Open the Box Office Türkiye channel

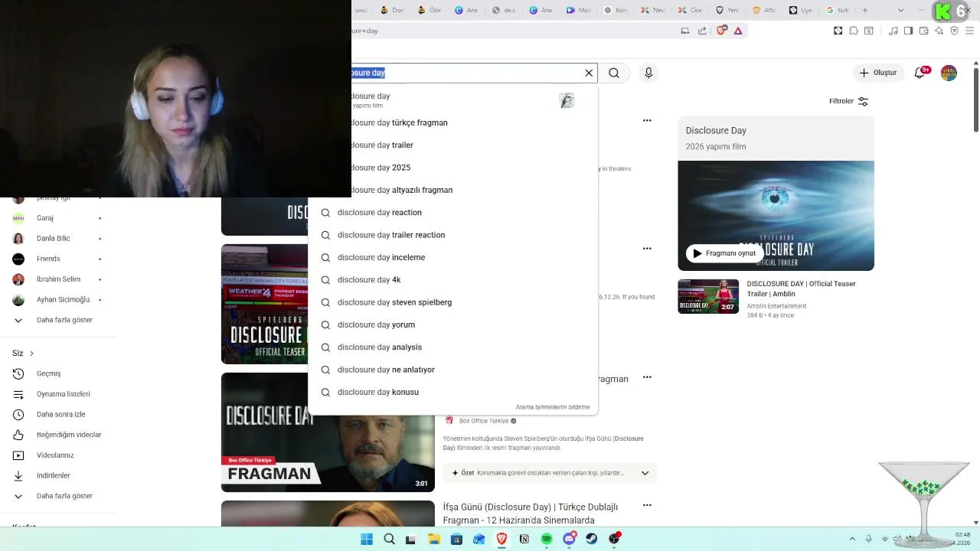(x=482, y=421)
